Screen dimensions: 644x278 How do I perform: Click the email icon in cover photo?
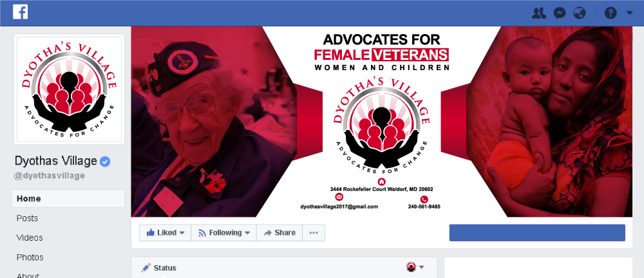(x=339, y=199)
